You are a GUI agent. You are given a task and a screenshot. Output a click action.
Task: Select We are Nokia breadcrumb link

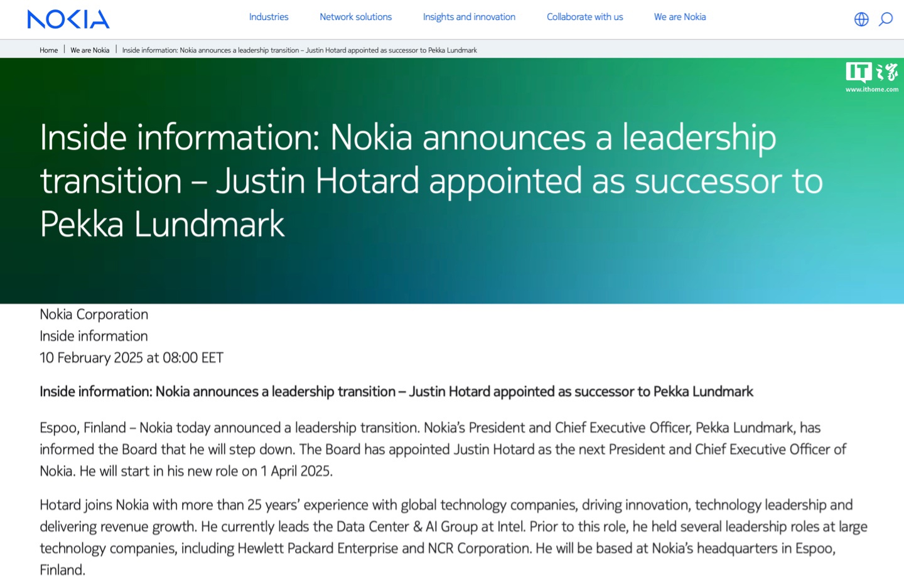click(x=90, y=50)
